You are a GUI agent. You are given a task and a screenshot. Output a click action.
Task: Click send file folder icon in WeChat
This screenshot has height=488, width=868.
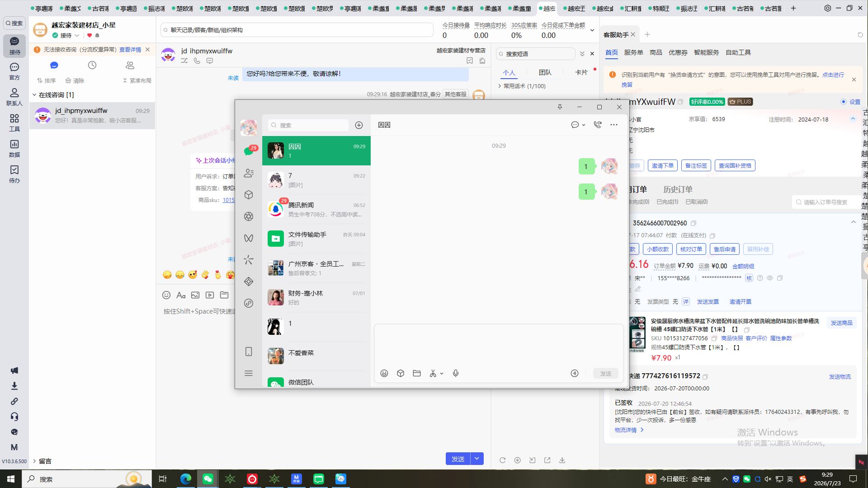pos(417,373)
